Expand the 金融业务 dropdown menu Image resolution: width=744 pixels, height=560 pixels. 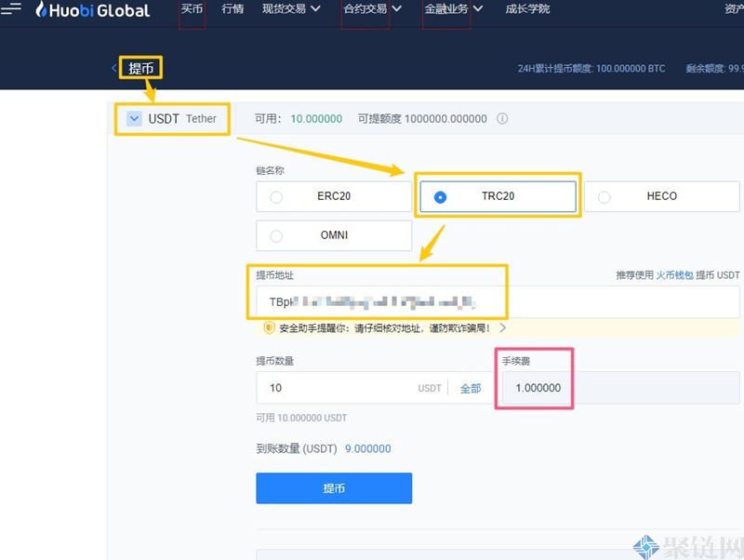tap(451, 9)
